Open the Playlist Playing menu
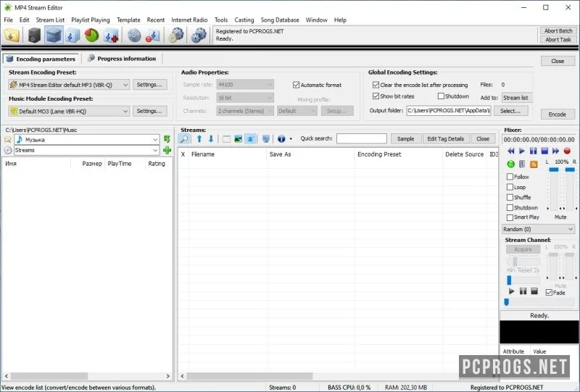The width and height of the screenshot is (580, 392). pos(90,20)
